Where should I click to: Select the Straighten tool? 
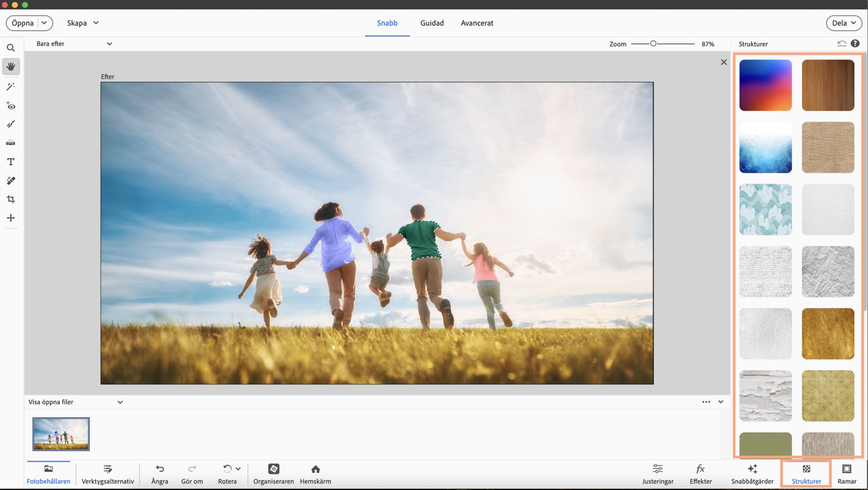[11, 143]
